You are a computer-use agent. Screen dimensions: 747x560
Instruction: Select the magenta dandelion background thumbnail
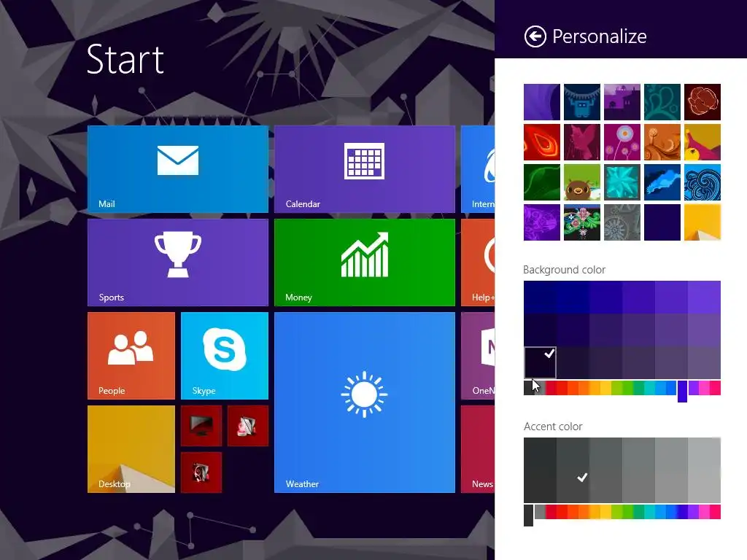622,142
